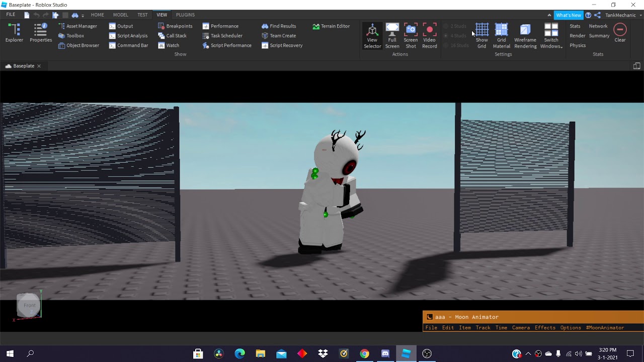Image resolution: width=644 pixels, height=362 pixels.
Task: Switch to the TEST ribbon tab
Action: click(142, 15)
